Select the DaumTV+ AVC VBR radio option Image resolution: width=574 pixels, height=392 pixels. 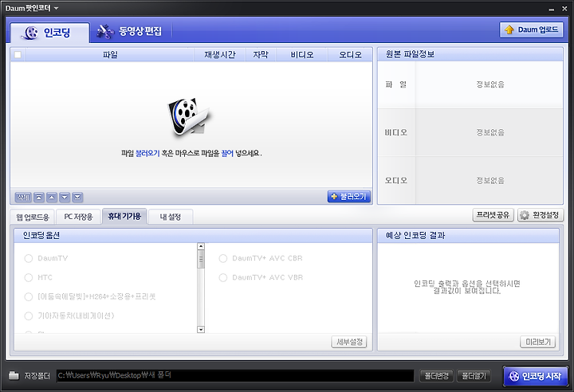click(x=223, y=277)
